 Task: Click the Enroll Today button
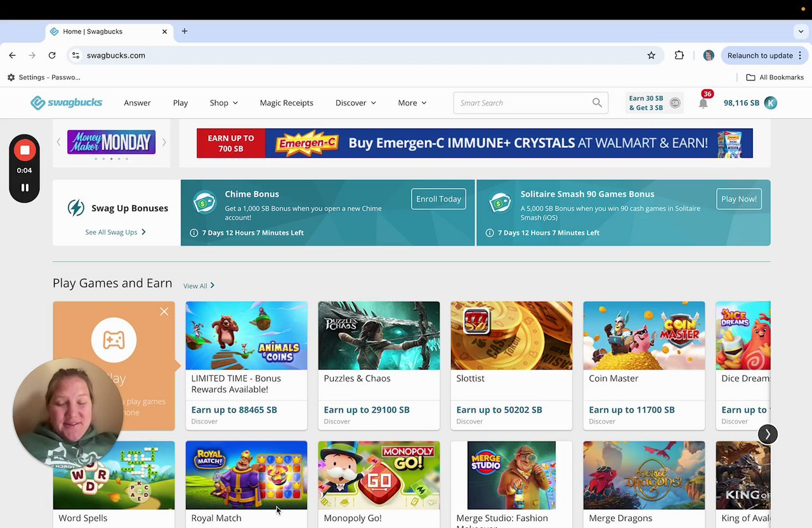coord(438,199)
